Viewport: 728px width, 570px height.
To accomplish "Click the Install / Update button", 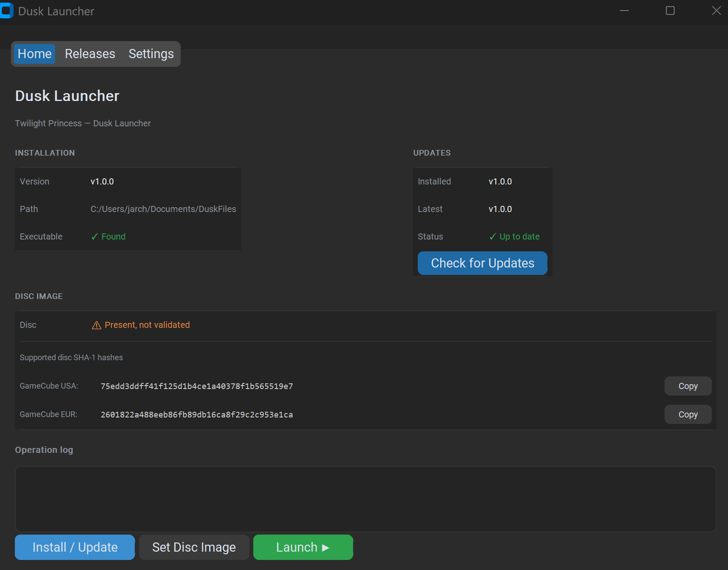I will [75, 547].
